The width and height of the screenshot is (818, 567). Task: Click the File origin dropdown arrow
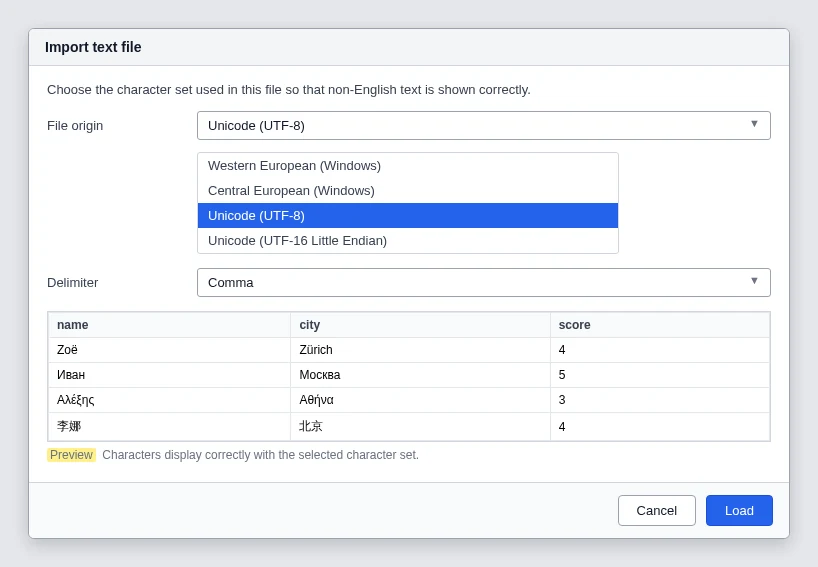coord(754,124)
